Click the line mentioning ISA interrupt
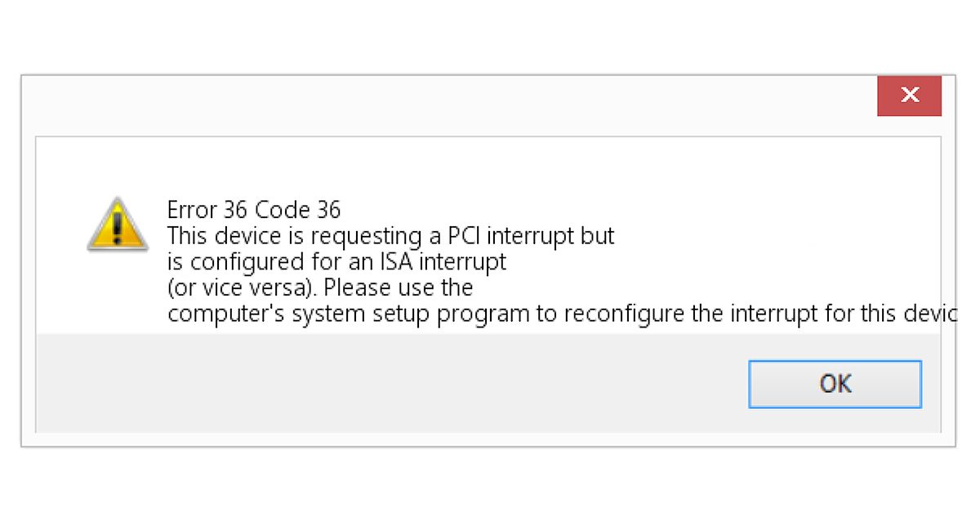Image resolution: width=980 pixels, height=512 pixels. [x=336, y=261]
